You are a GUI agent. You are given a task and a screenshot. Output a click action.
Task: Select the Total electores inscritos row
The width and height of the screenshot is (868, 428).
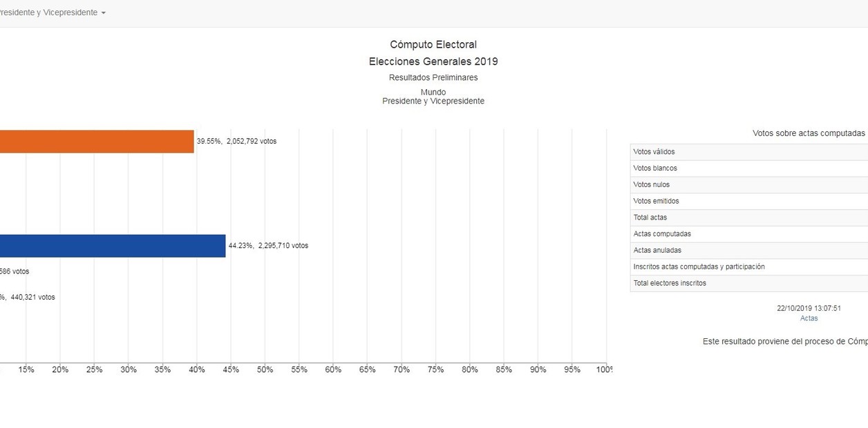[749, 283]
